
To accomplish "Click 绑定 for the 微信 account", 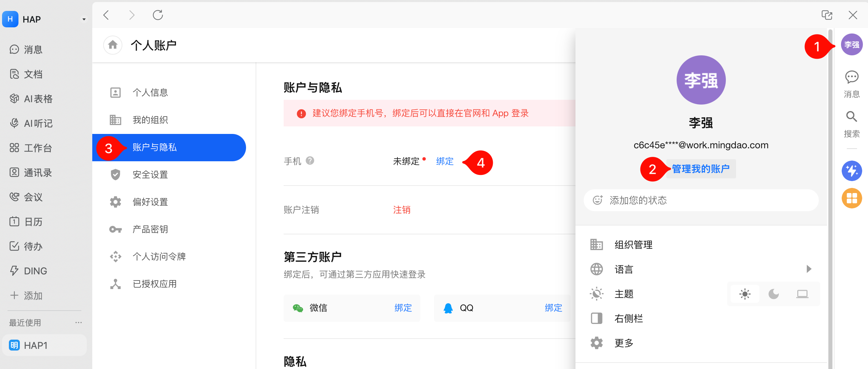I will (403, 308).
